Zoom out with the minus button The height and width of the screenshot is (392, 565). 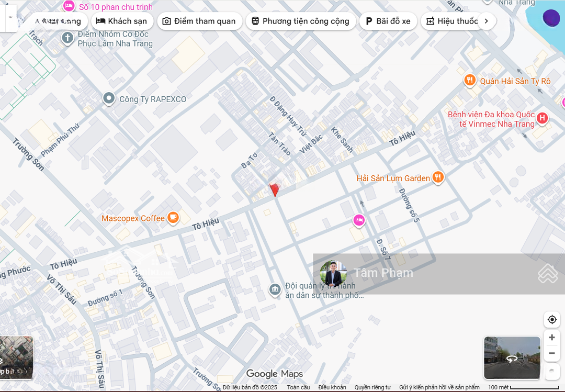click(x=552, y=353)
